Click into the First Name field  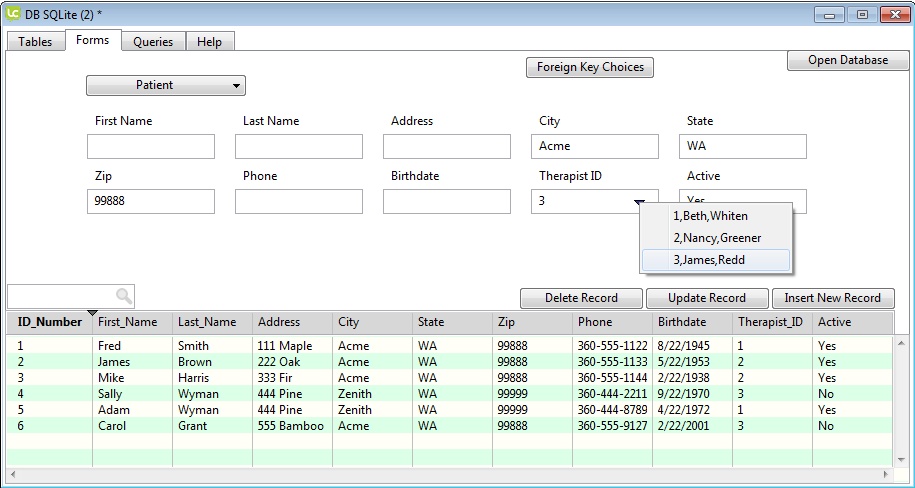point(151,147)
